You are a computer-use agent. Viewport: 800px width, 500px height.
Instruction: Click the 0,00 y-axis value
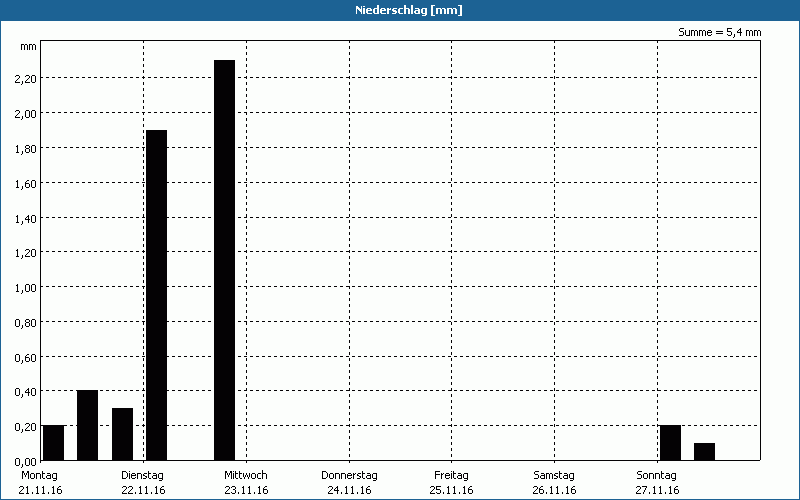point(25,461)
